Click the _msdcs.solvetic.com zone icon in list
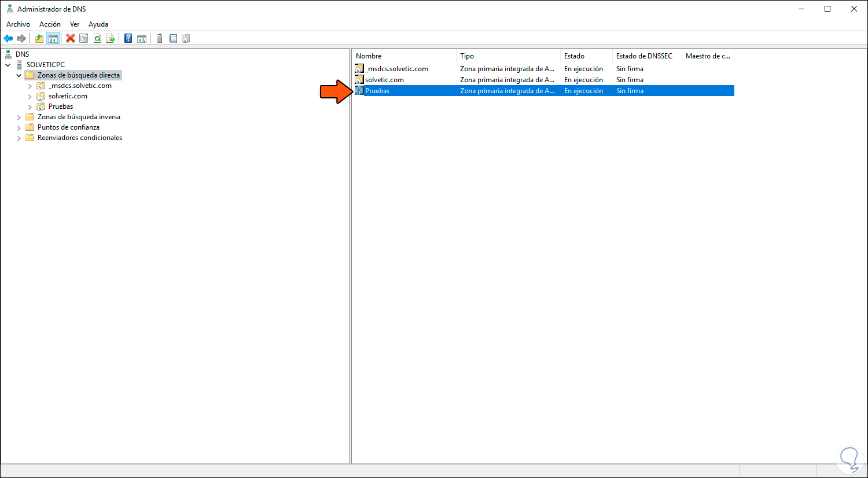The width and height of the screenshot is (868, 478). tap(359, 69)
